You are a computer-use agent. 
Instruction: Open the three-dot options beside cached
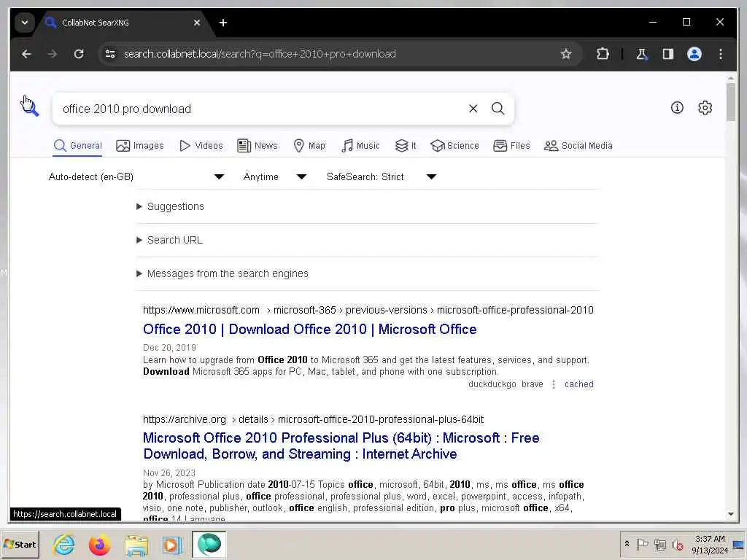coord(554,384)
